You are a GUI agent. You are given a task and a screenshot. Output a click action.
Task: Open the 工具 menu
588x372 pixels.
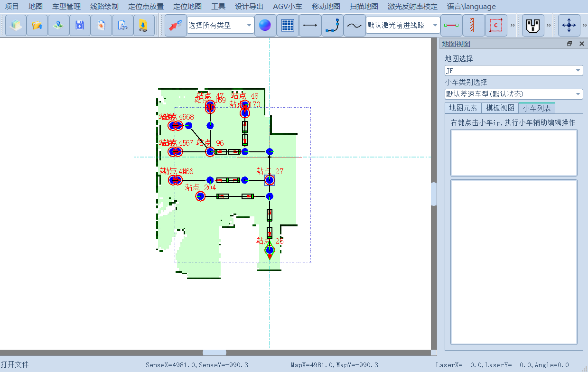click(x=218, y=7)
